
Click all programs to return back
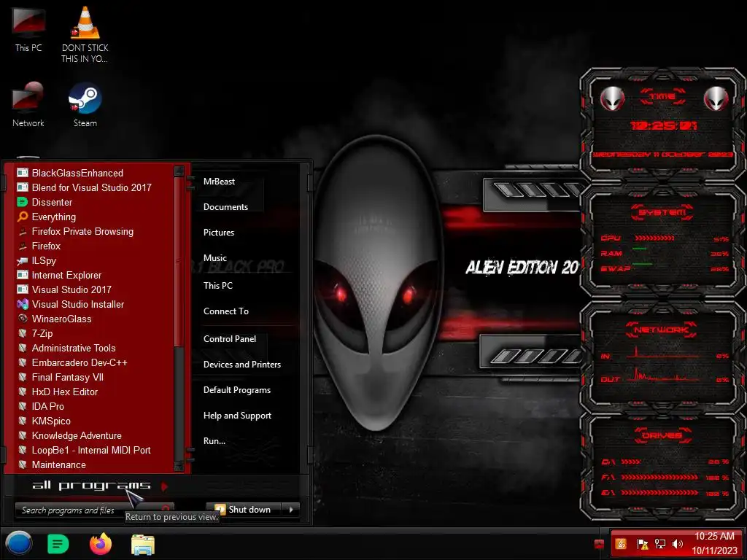coord(91,486)
